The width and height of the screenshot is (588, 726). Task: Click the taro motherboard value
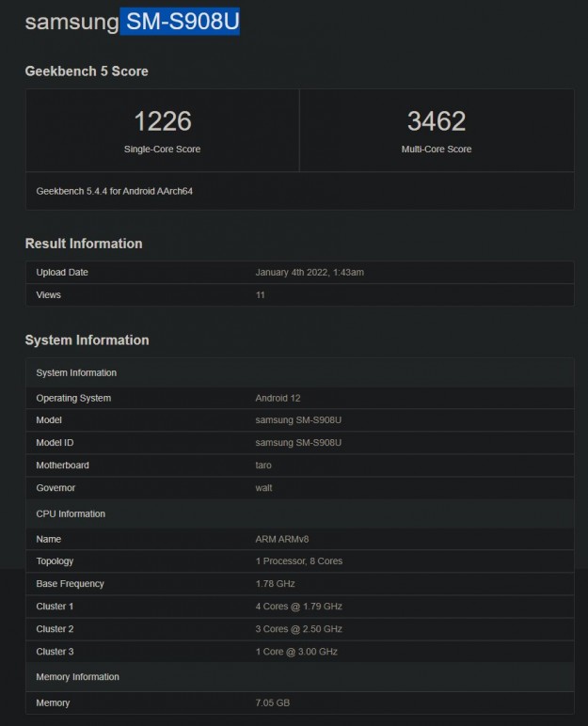pyautogui.click(x=264, y=466)
